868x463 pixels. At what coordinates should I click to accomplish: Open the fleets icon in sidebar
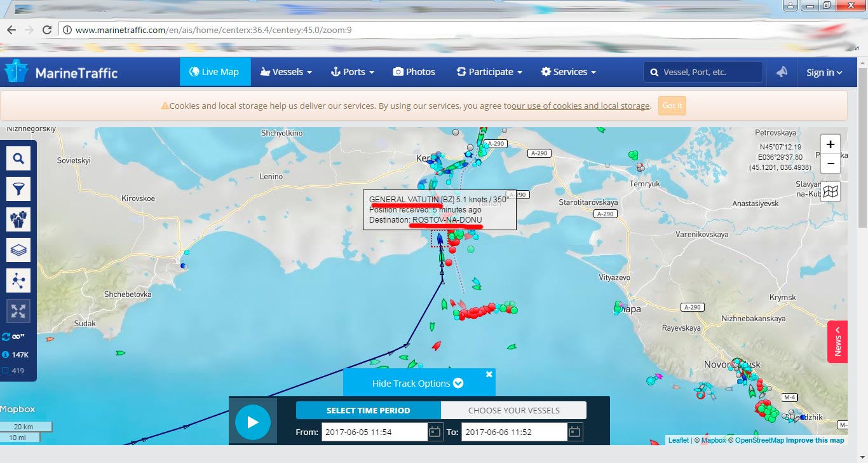pyautogui.click(x=18, y=219)
